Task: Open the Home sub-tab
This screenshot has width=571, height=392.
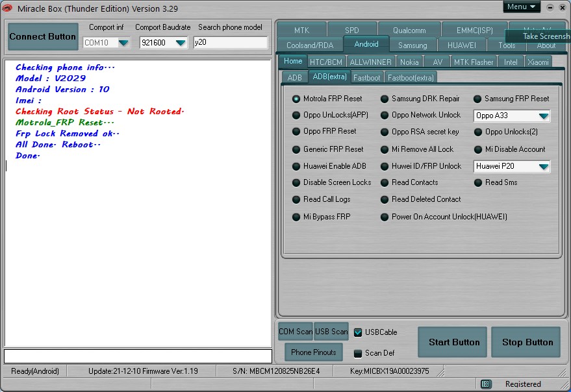Action: [x=293, y=61]
